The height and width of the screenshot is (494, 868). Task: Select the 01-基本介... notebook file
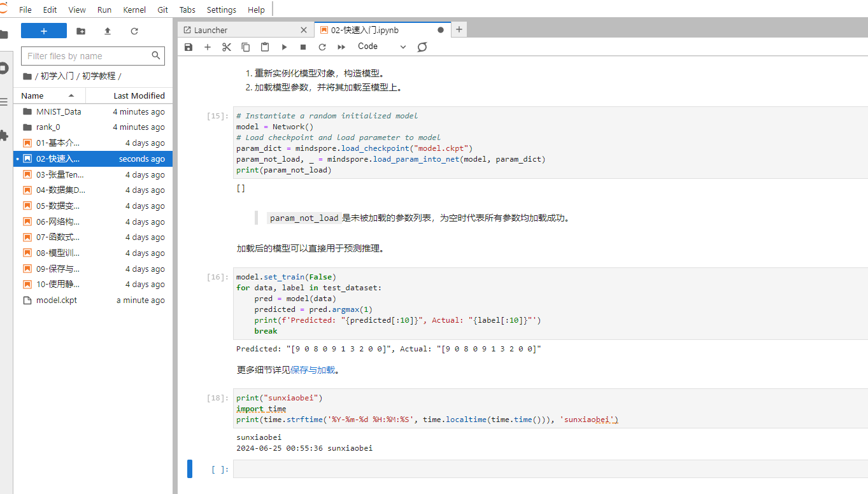click(x=93, y=143)
